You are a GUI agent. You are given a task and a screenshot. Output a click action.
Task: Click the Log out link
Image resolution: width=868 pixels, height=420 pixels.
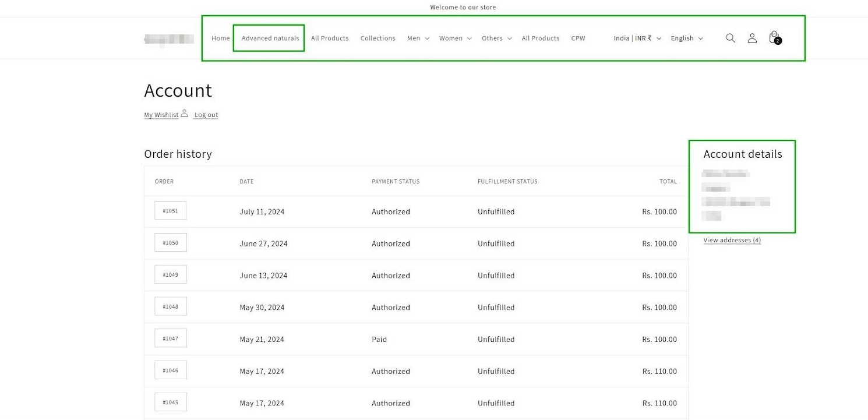(x=206, y=115)
